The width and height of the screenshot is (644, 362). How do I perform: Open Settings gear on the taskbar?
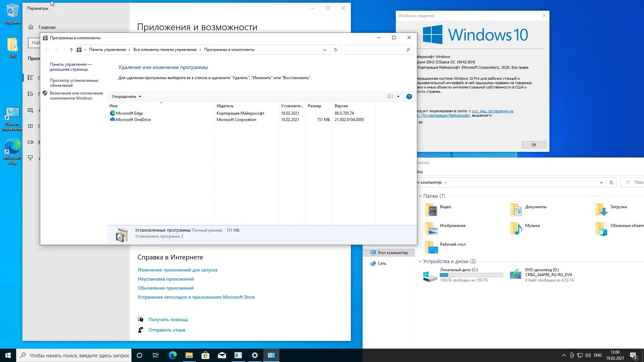pyautogui.click(x=255, y=355)
